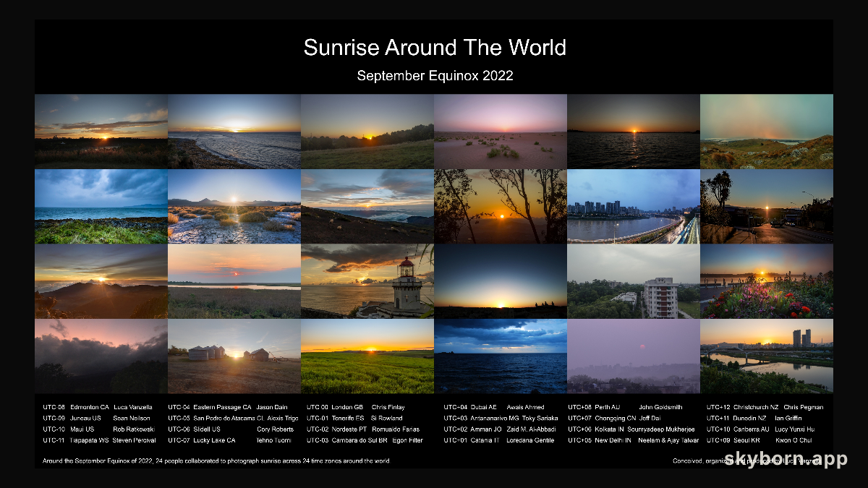
Task: Select the 'New Delhi IN' location text
Action: pos(613,440)
